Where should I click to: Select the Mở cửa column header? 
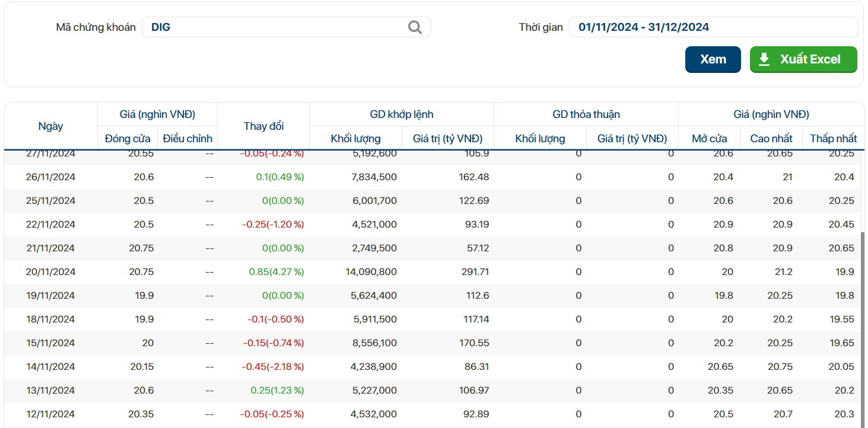point(709,139)
